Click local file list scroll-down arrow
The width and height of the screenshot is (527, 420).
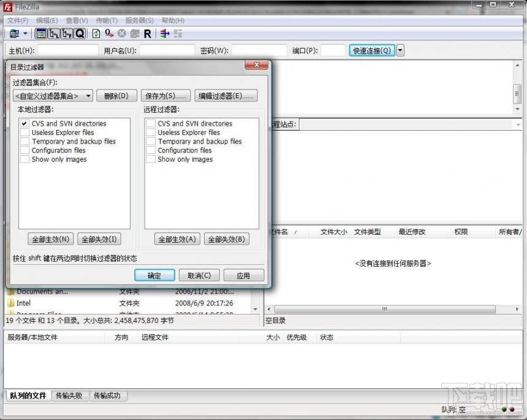tap(256, 309)
